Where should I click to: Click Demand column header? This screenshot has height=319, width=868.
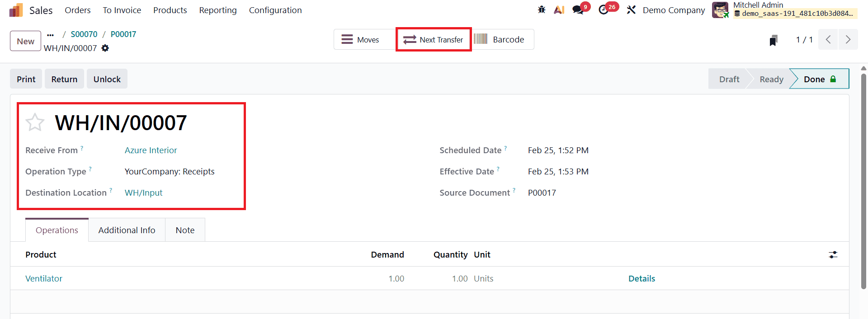[x=387, y=254]
